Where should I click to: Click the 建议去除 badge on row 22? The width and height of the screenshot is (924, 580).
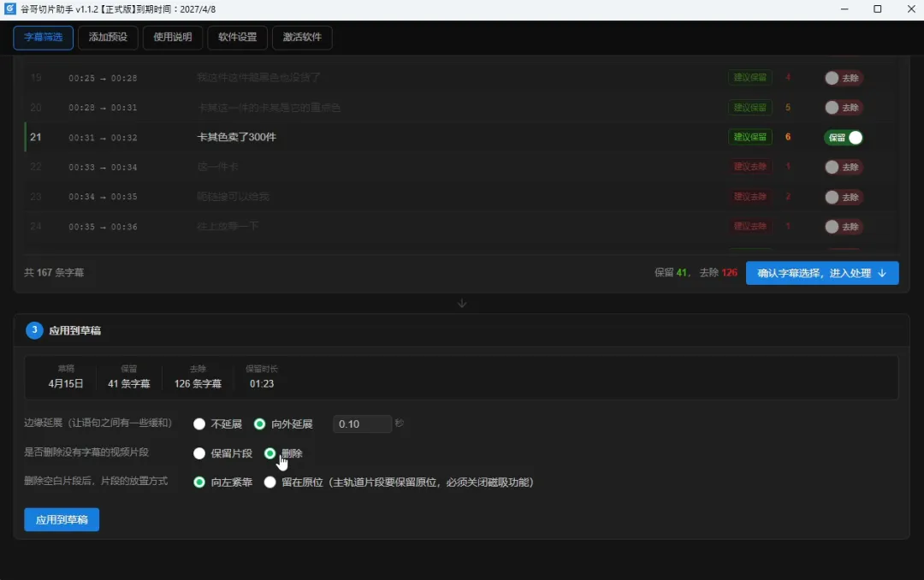pyautogui.click(x=749, y=167)
